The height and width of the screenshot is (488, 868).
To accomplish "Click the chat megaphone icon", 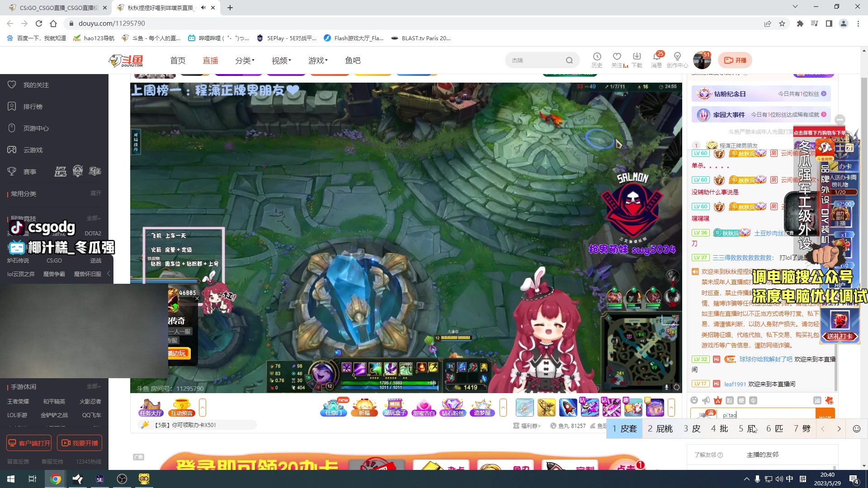I will pos(706,400).
